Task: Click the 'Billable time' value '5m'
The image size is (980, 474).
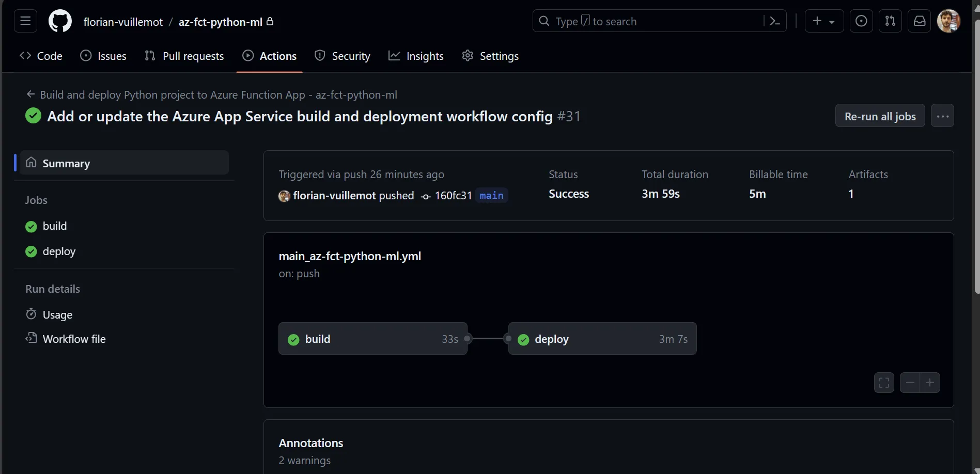Action: [x=757, y=194]
